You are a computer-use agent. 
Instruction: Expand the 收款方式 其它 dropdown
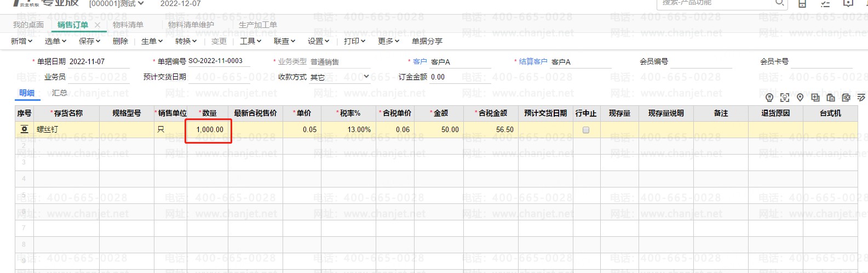coord(366,77)
